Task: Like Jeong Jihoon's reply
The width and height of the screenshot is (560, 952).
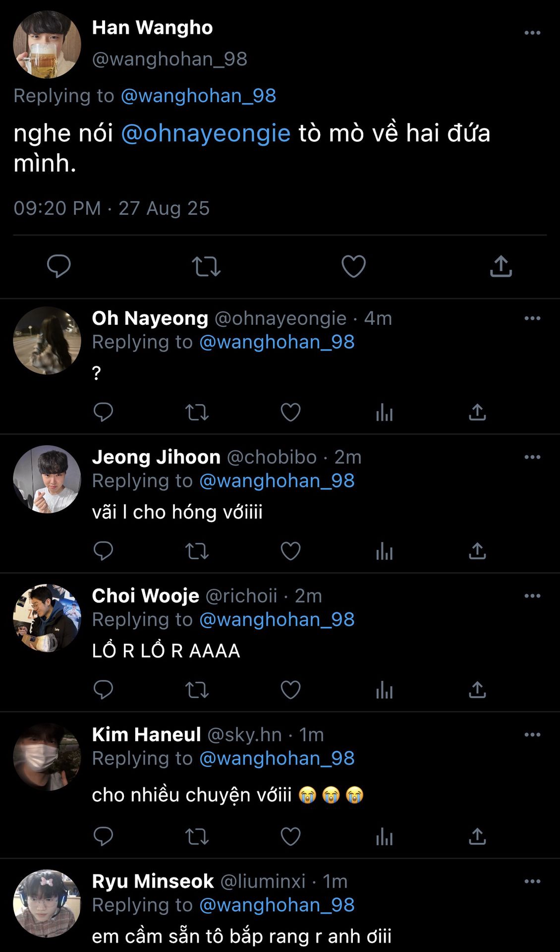Action: (x=290, y=551)
